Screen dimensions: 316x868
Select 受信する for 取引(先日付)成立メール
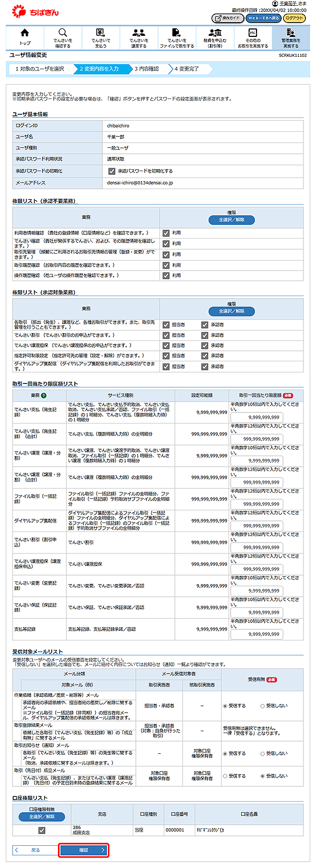click(225, 776)
